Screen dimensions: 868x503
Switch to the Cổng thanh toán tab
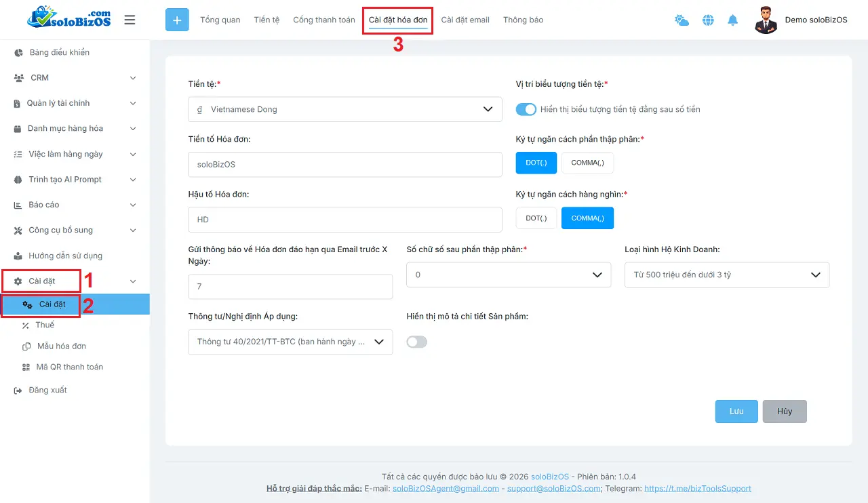[x=324, y=20]
